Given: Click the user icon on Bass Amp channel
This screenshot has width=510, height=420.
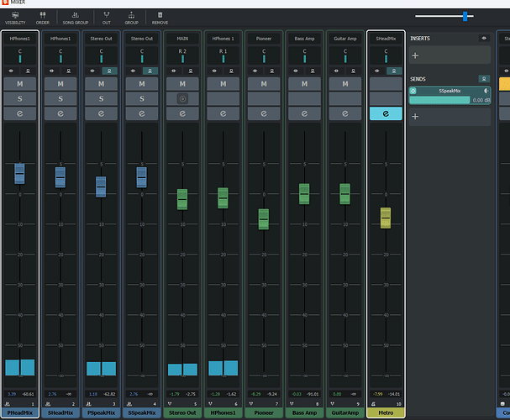Looking at the screenshot, I should pos(313,71).
